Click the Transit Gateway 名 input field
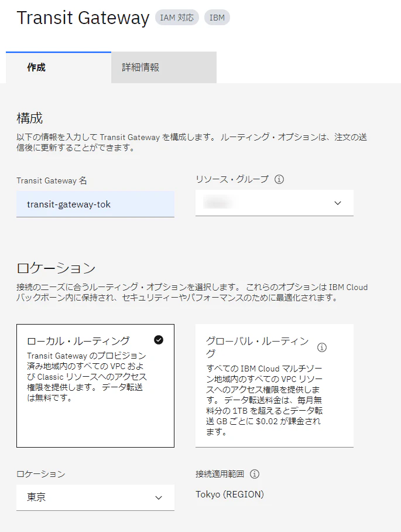The image size is (401, 532). [x=95, y=204]
